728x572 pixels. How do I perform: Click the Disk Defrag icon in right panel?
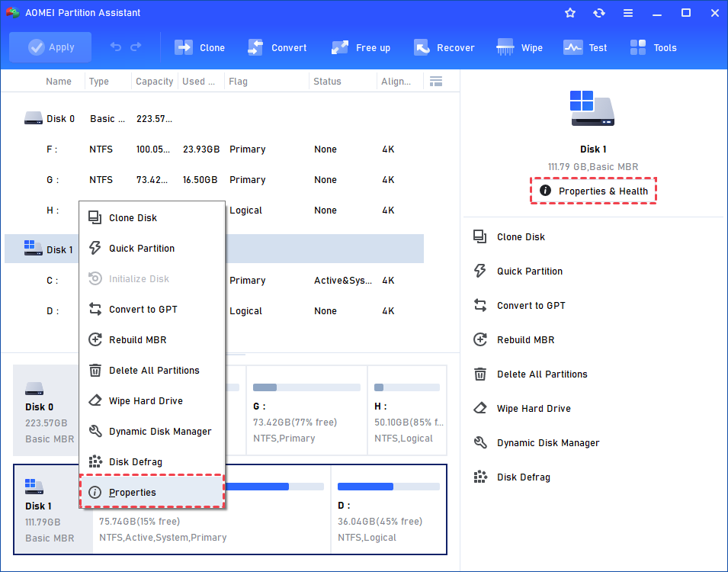pyautogui.click(x=480, y=477)
